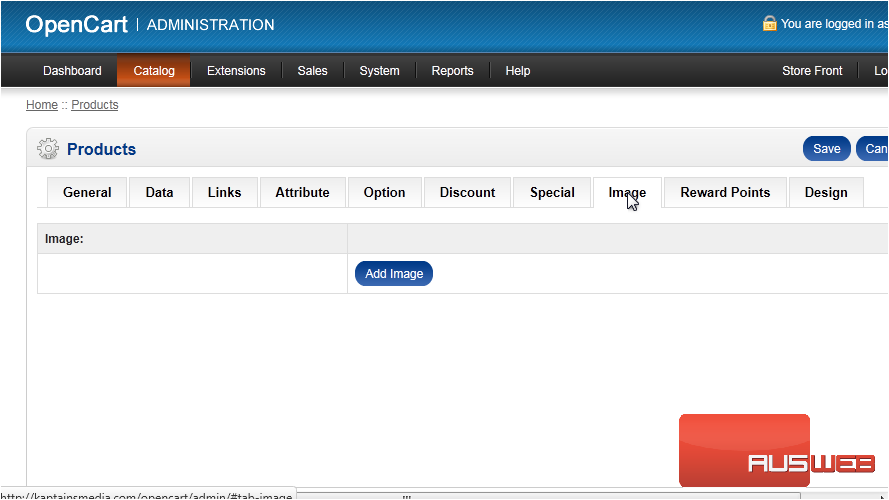Open the Extensions menu

pyautogui.click(x=236, y=71)
